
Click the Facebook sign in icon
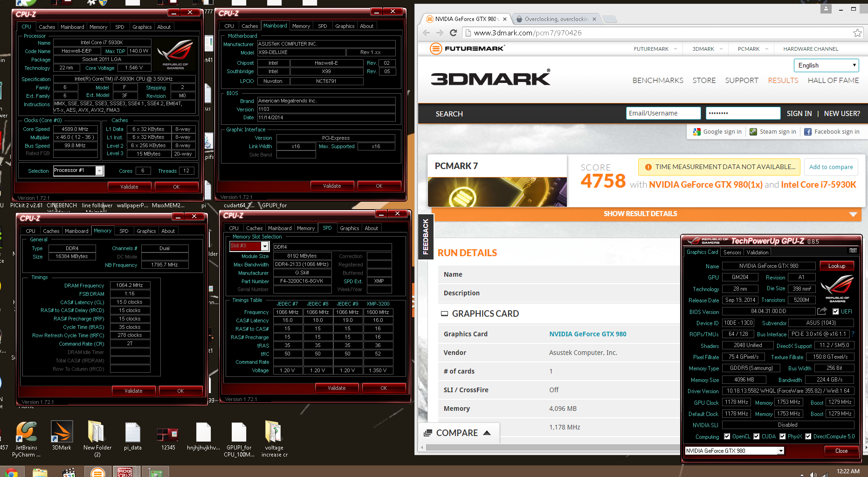pos(808,132)
